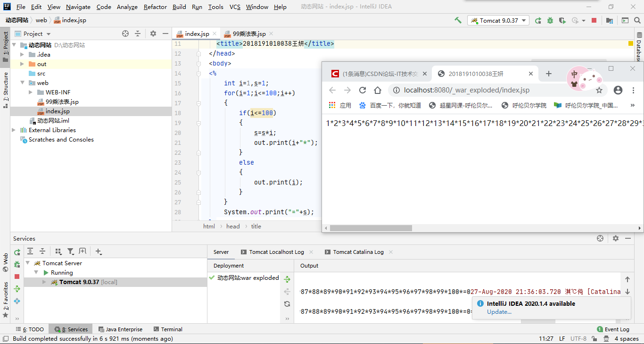Rerun Tomcat from the main toolbar

[x=538, y=20]
